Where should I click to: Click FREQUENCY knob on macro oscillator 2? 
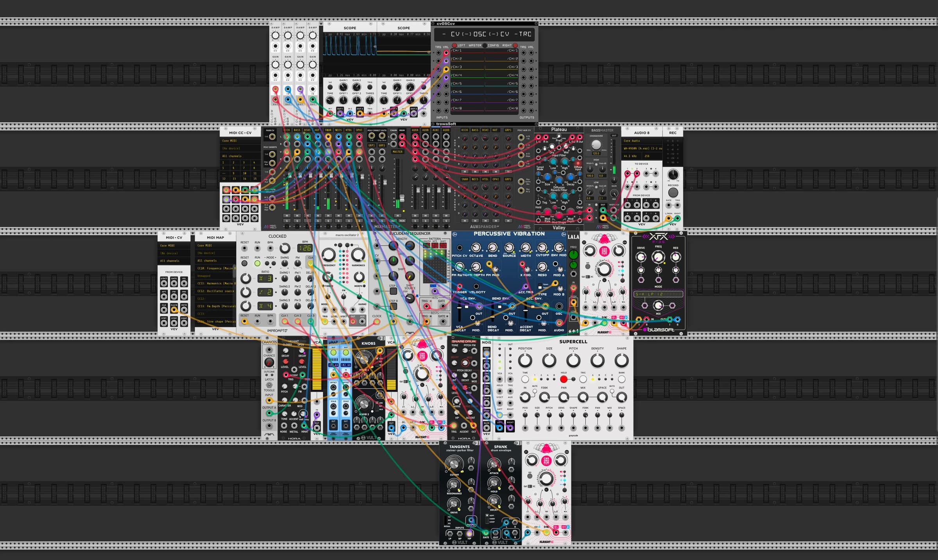[329, 255]
